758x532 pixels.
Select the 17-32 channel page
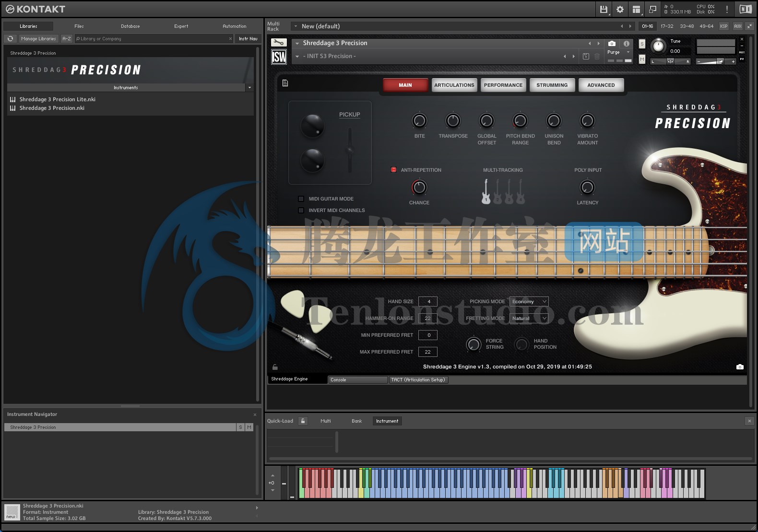coord(667,26)
